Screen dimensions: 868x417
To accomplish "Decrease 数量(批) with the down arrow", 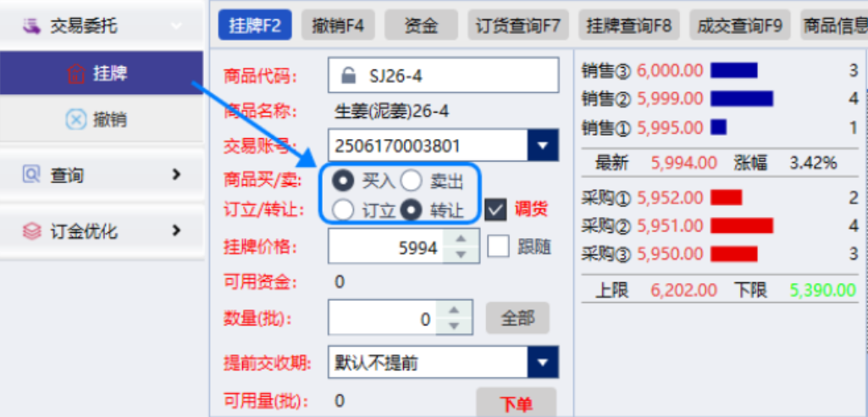I will click(454, 325).
